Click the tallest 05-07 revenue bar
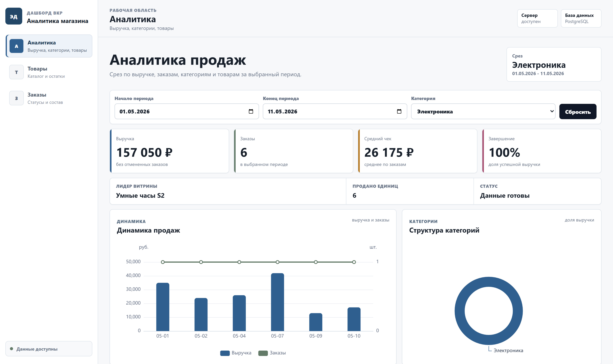 278,302
